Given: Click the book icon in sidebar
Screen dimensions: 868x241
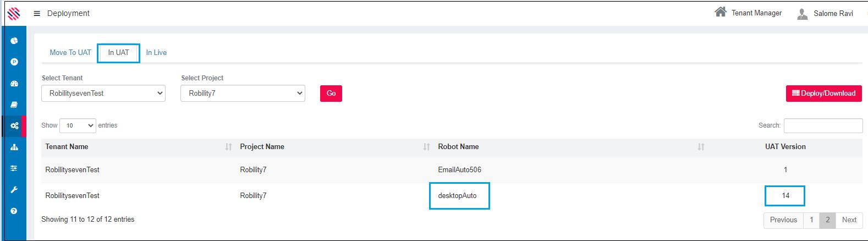Looking at the screenshot, I should (14, 105).
